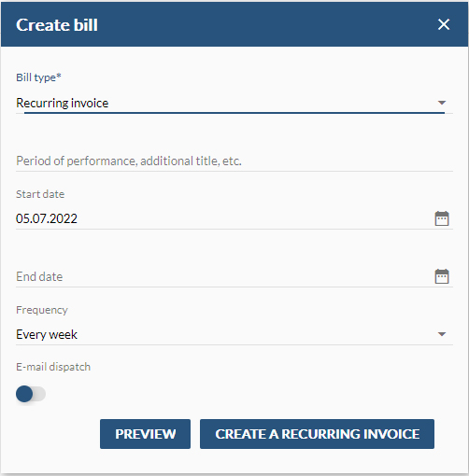The width and height of the screenshot is (469, 476).
Task: Select the Recurring invoice bill type value
Action: point(63,103)
